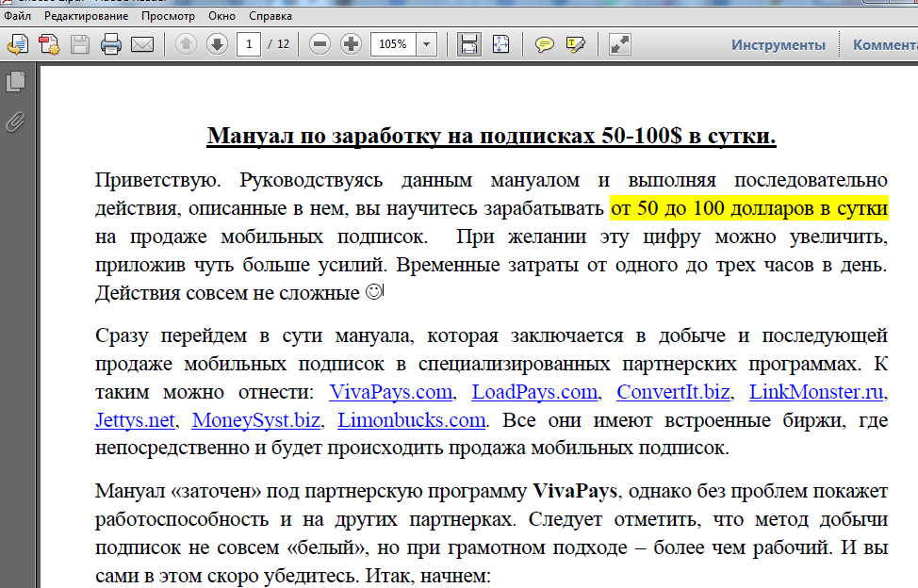Go to previous page arrow button

tap(187, 44)
